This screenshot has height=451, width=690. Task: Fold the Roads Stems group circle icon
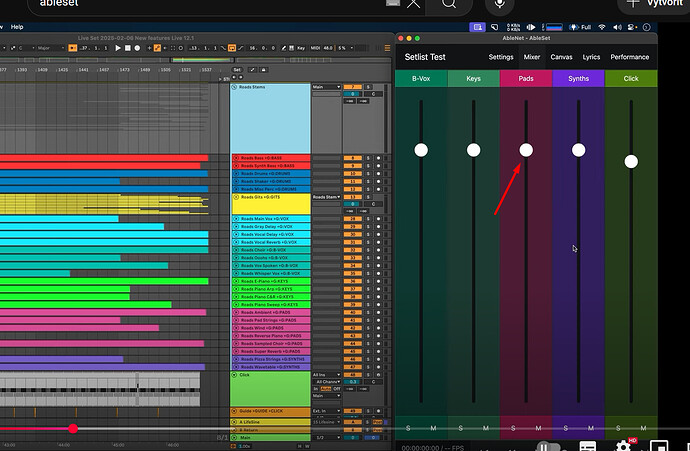coord(235,87)
